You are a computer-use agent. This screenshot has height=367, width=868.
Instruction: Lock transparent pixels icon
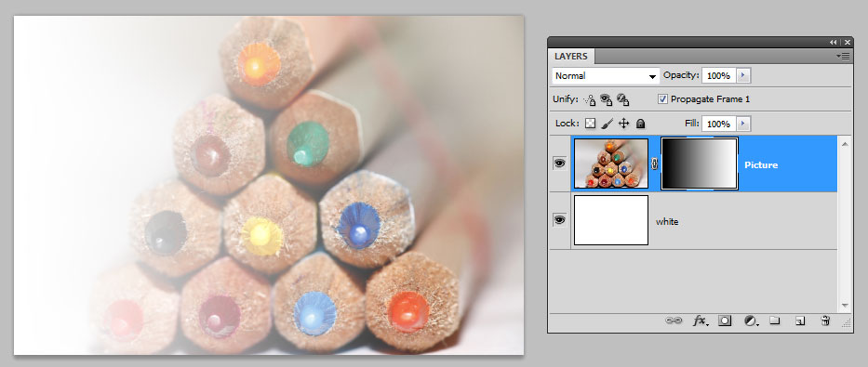(x=590, y=124)
